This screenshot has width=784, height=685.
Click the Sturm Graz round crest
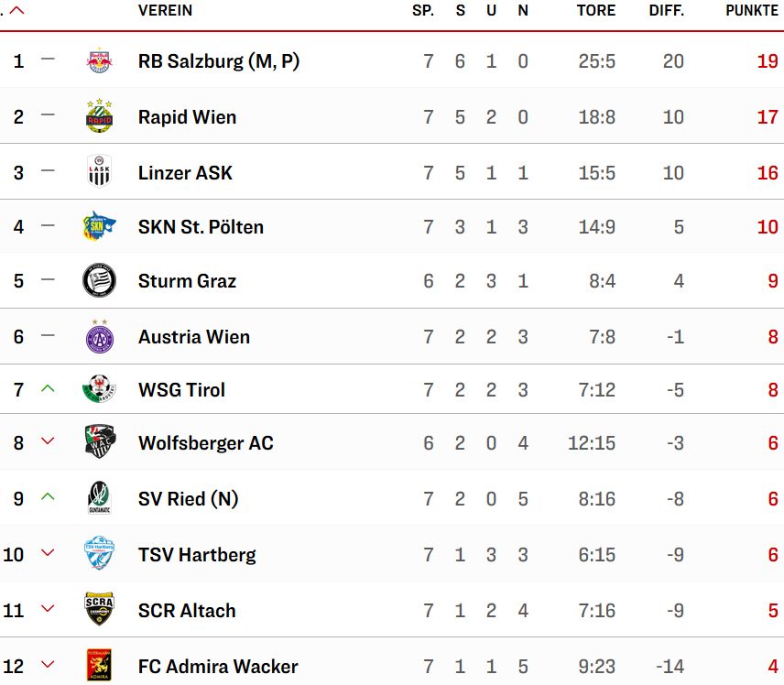tap(99, 280)
